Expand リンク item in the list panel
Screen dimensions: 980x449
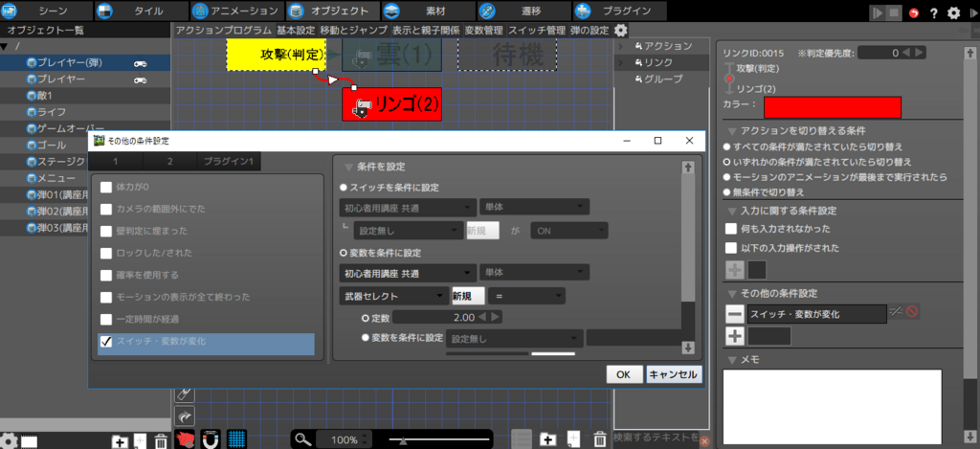620,62
